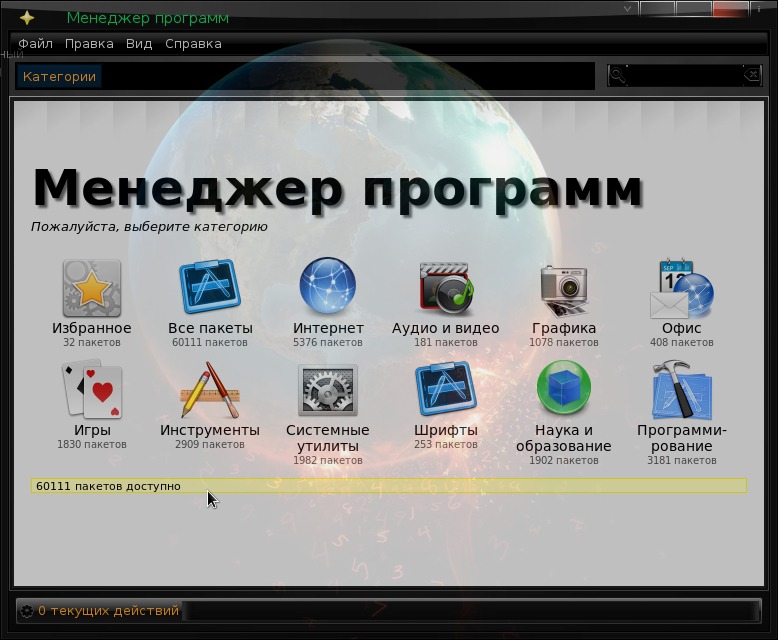
Task: Open the Инструменты pencil and brush icon
Action: click(x=210, y=390)
